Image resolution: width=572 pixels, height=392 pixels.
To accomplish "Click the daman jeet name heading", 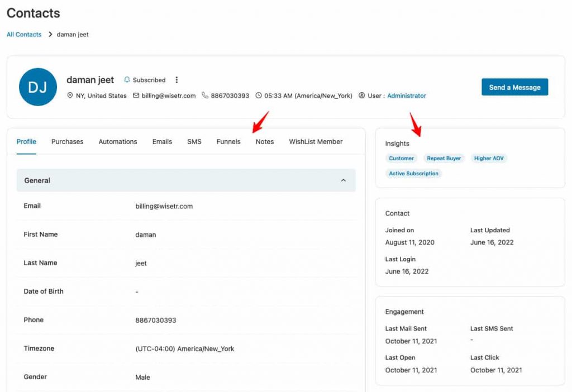I will 90,80.
